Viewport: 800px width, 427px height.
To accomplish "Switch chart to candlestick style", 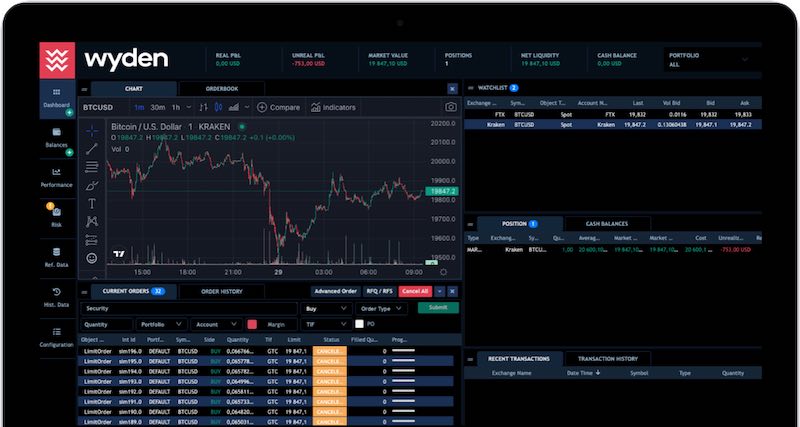I will [219, 107].
